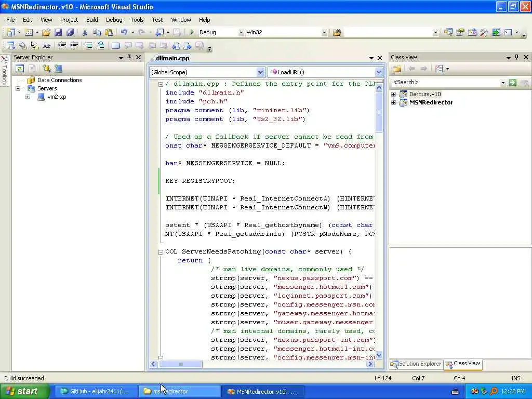Click the Paste clipboard icon
Viewport: 532px width, 399px height.
(x=109, y=32)
